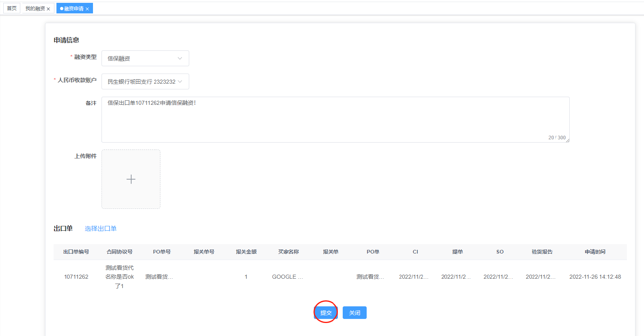Click the textarea resize handle corner

[x=568, y=141]
